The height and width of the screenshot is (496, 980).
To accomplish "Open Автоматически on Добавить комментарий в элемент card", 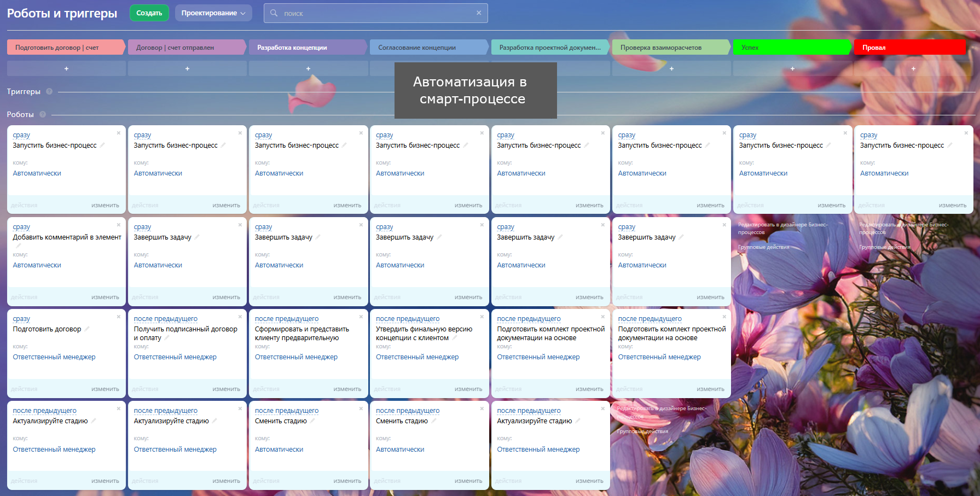I will (37, 265).
